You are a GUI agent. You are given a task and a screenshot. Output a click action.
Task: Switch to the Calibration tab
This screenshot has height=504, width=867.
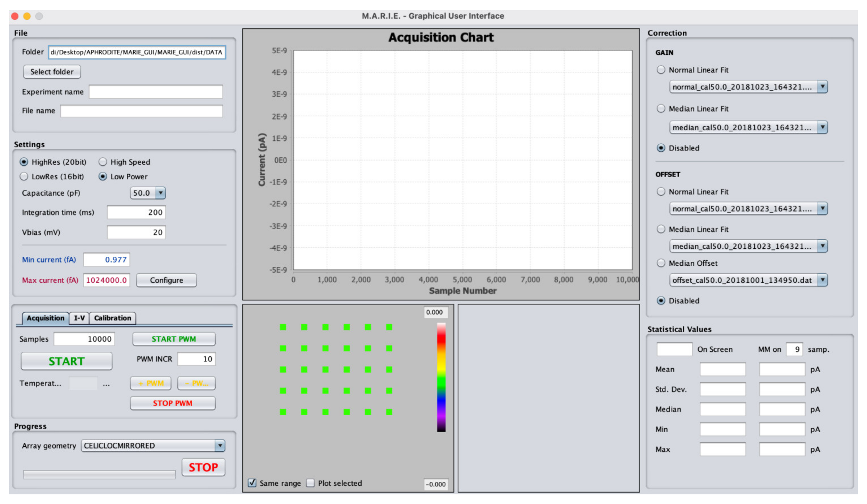(x=113, y=318)
